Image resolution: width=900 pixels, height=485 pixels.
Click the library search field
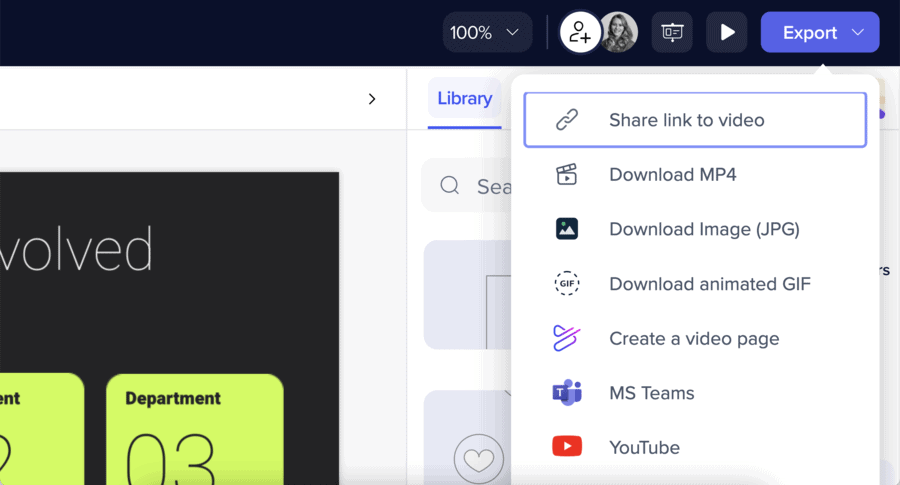point(468,186)
